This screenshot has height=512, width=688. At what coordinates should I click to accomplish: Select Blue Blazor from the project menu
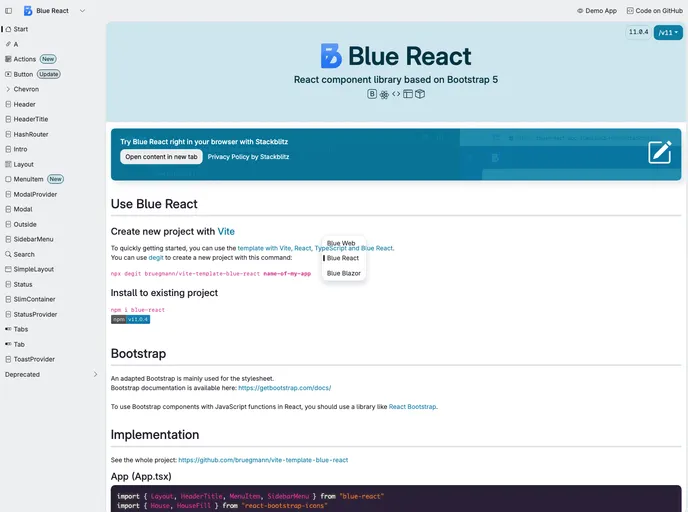pyautogui.click(x=343, y=273)
